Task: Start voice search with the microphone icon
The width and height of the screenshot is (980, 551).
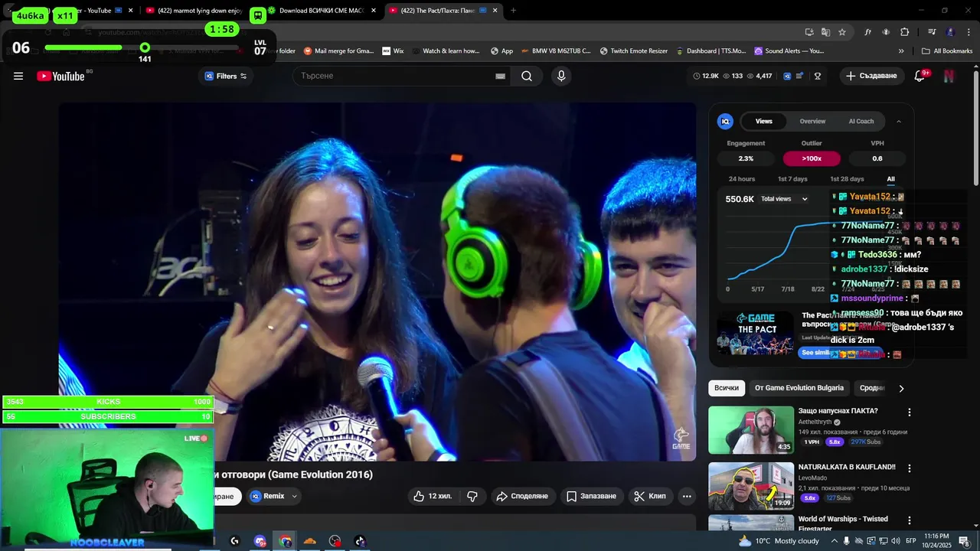Action: [561, 76]
